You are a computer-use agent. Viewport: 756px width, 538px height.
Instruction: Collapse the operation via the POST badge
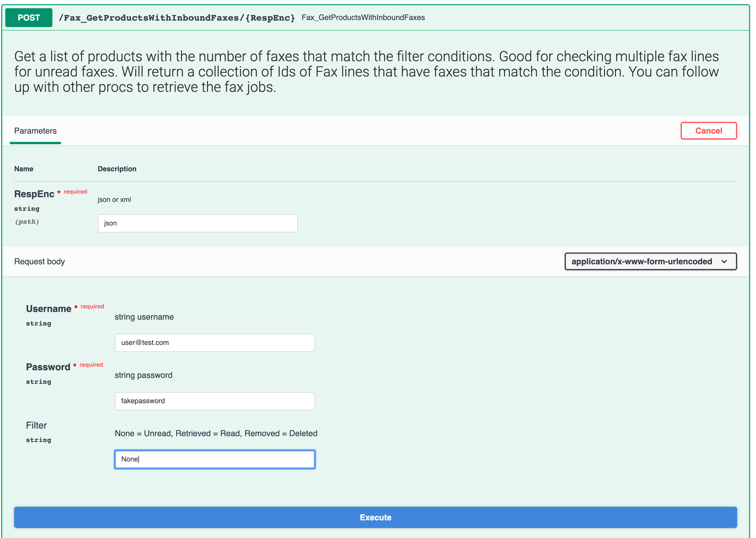coord(29,18)
